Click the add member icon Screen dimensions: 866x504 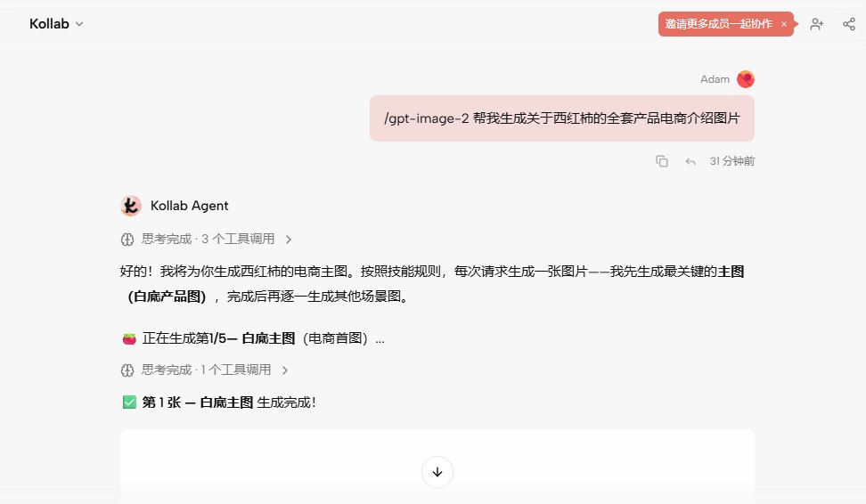pos(816,24)
